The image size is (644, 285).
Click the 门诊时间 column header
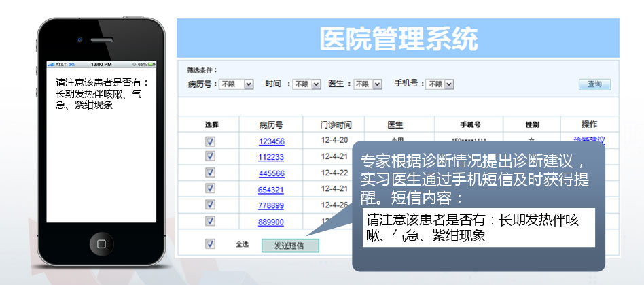pos(336,125)
